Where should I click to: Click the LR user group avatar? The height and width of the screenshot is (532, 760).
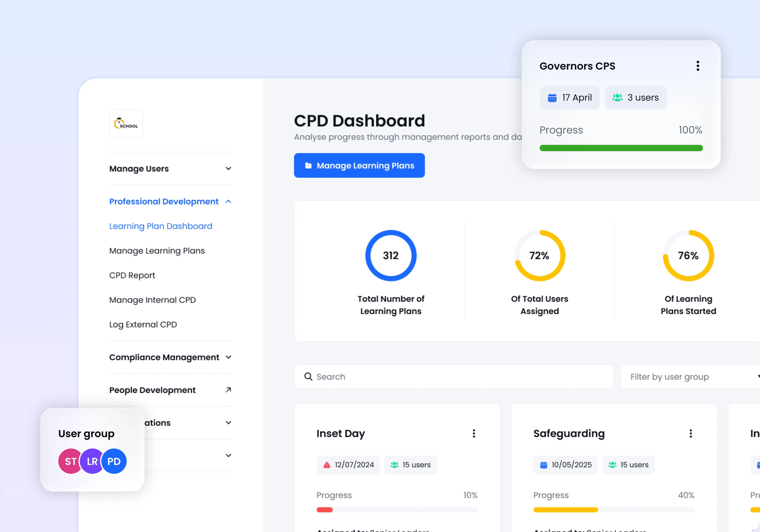coord(92,461)
